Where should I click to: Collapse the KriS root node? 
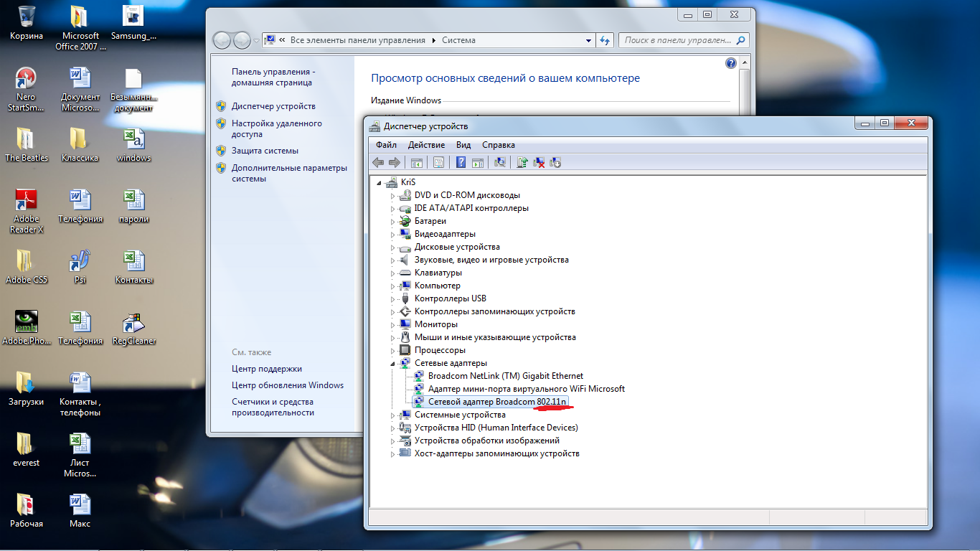[380, 182]
